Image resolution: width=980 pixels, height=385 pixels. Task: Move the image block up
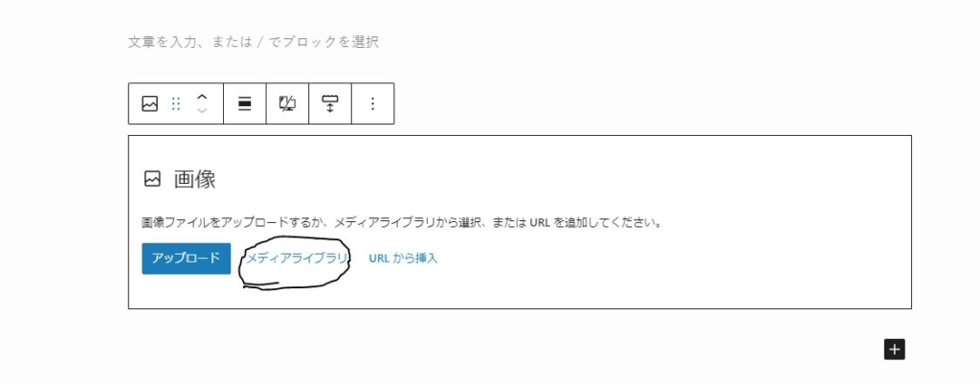(201, 97)
